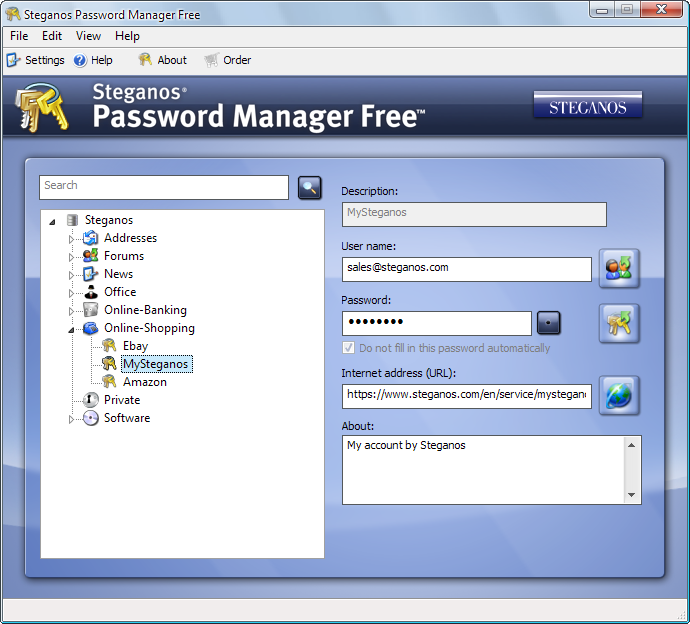This screenshot has height=624, width=690.
Task: Open Settings from the toolbar
Action: pos(36,60)
